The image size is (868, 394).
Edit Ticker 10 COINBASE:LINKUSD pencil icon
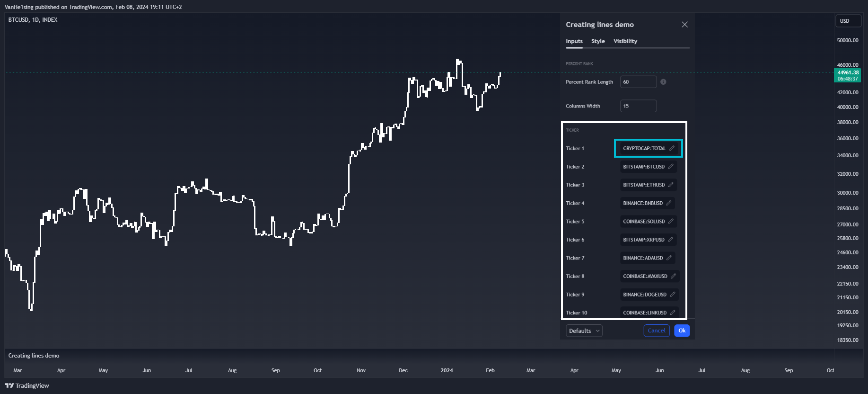(673, 313)
